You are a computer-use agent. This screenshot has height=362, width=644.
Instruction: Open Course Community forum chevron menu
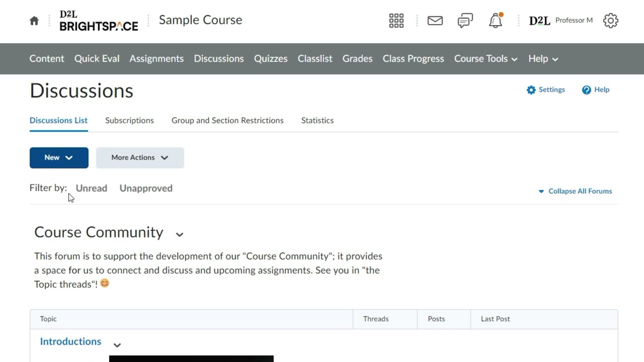click(180, 234)
